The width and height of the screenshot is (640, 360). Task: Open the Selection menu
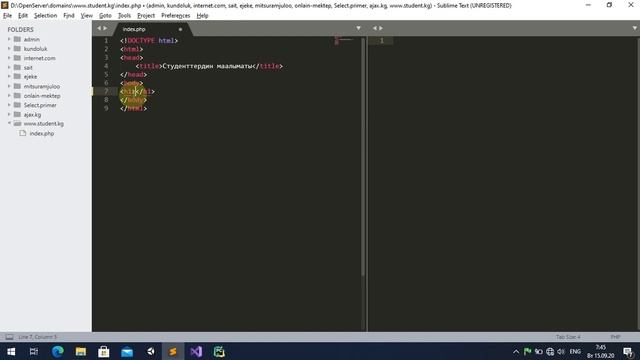pyautogui.click(x=45, y=16)
